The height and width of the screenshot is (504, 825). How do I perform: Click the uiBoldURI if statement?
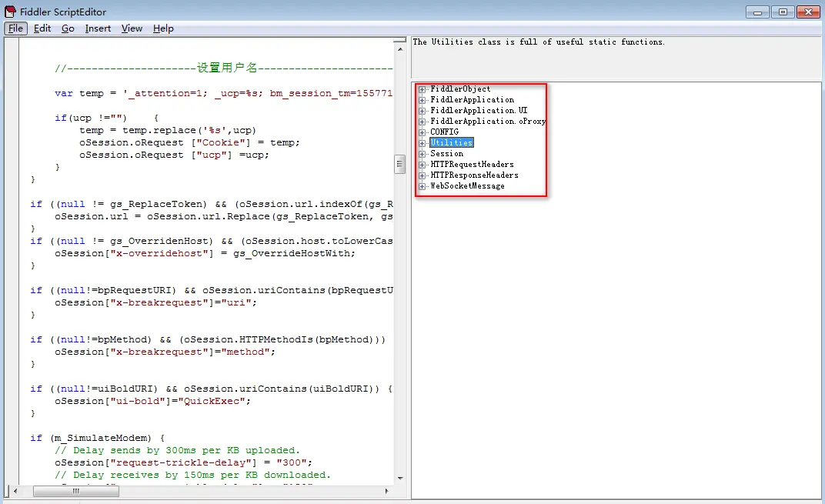(211, 389)
